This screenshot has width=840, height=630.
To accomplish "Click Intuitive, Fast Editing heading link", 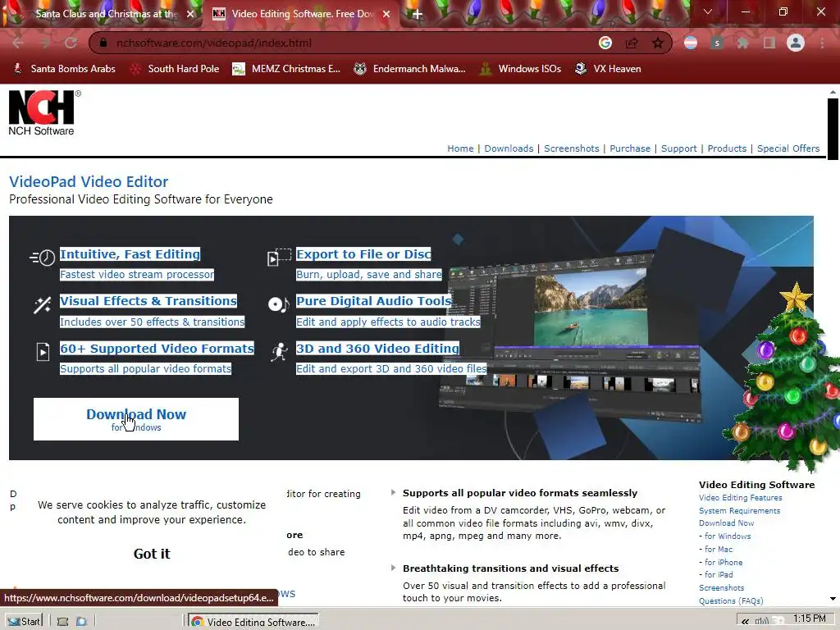I will coord(130,254).
